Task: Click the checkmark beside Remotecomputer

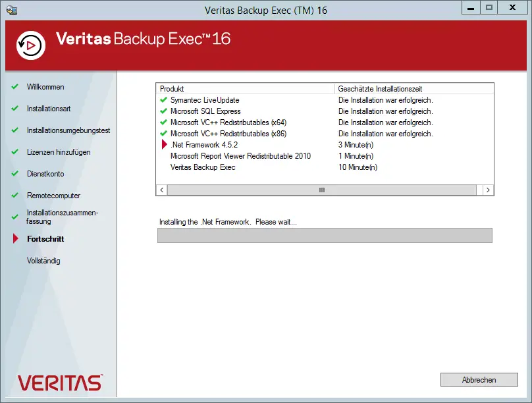Action: tap(14, 195)
